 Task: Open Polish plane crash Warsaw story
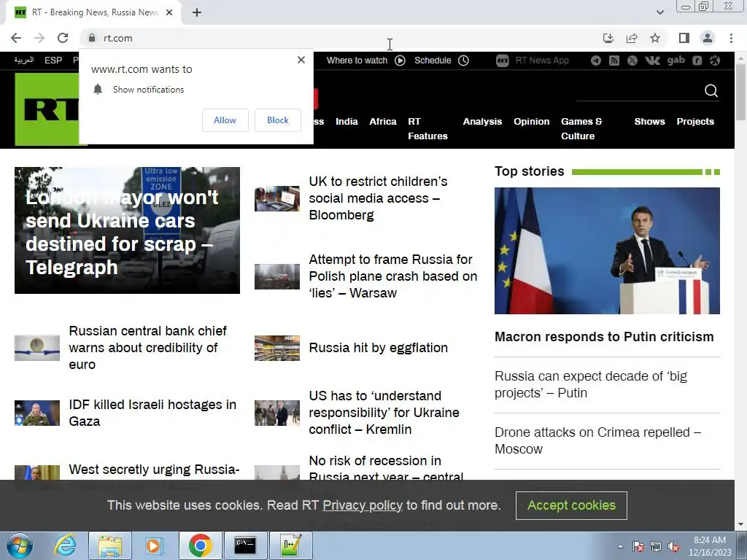(x=393, y=276)
